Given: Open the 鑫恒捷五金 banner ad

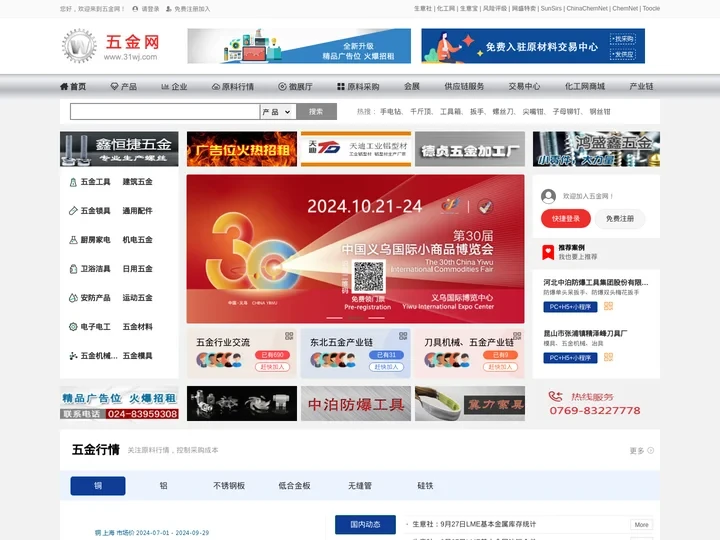Looking at the screenshot, I should point(119,149).
